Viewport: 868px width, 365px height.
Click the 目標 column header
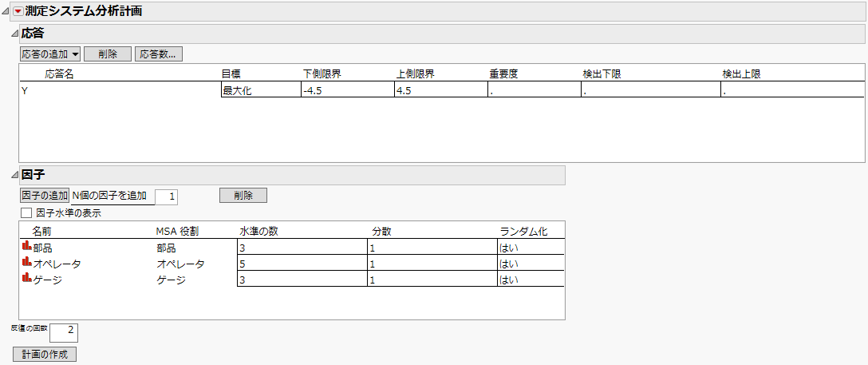point(231,74)
